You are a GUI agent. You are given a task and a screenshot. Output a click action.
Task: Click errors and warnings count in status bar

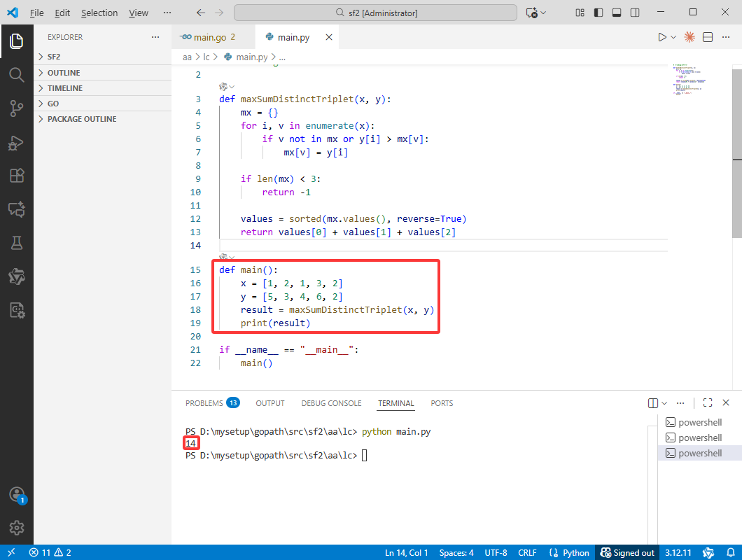(50, 552)
